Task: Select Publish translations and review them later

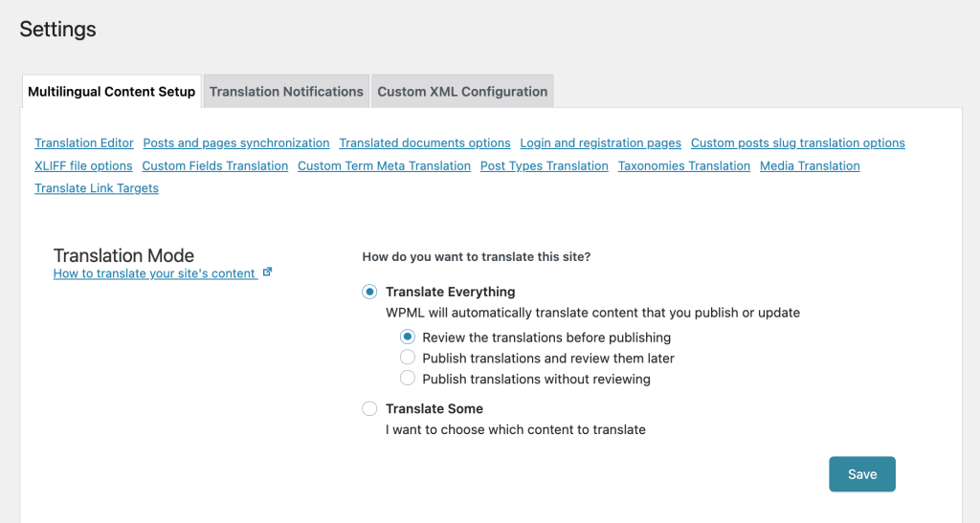Action: 408,358
